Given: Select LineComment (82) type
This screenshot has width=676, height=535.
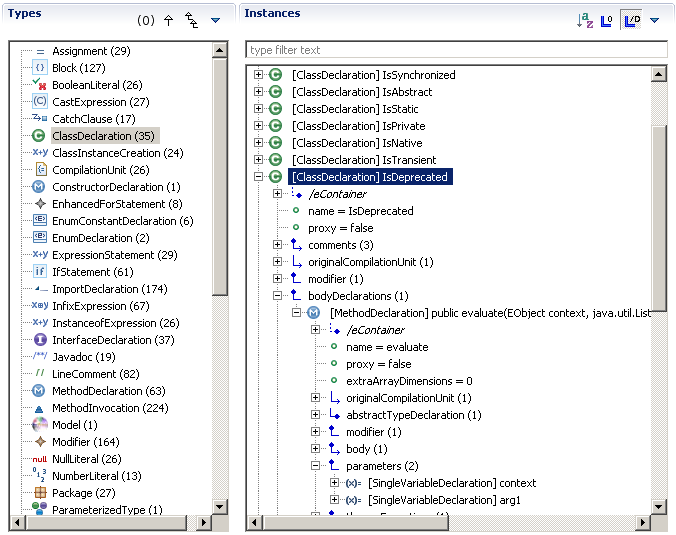Looking at the screenshot, I should 96,374.
